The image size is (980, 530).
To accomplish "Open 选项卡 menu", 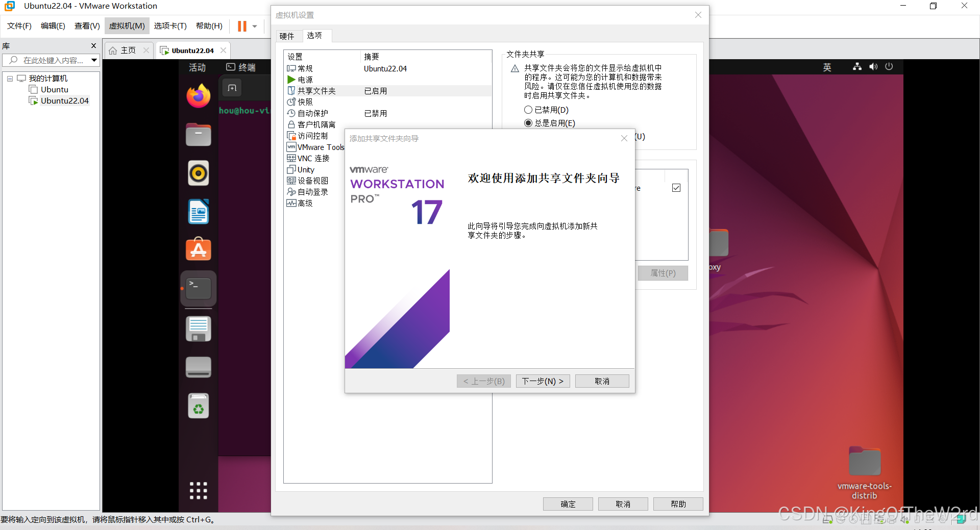I will 170,26.
